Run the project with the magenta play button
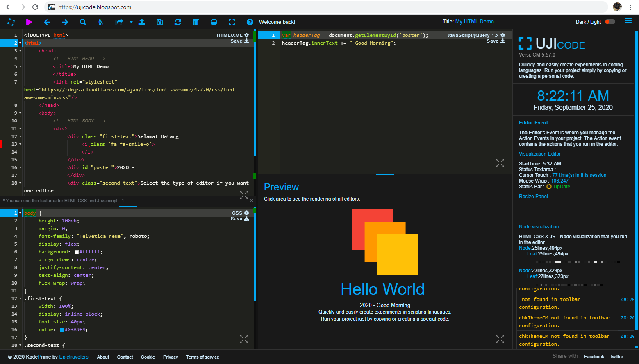This screenshot has width=639, height=364. click(x=29, y=22)
